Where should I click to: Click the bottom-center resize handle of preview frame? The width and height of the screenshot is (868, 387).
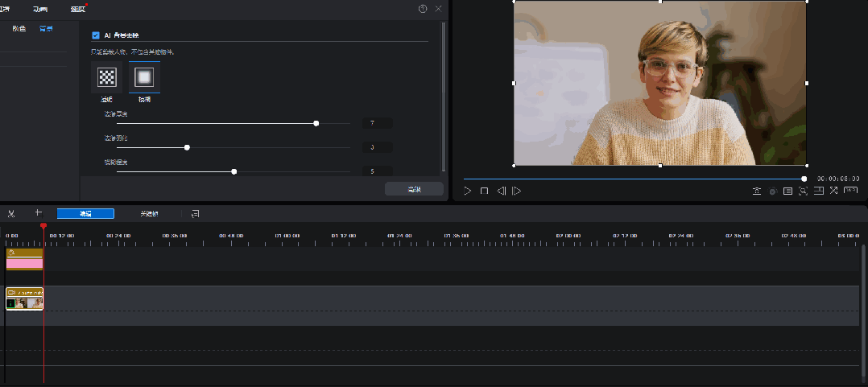tap(660, 165)
